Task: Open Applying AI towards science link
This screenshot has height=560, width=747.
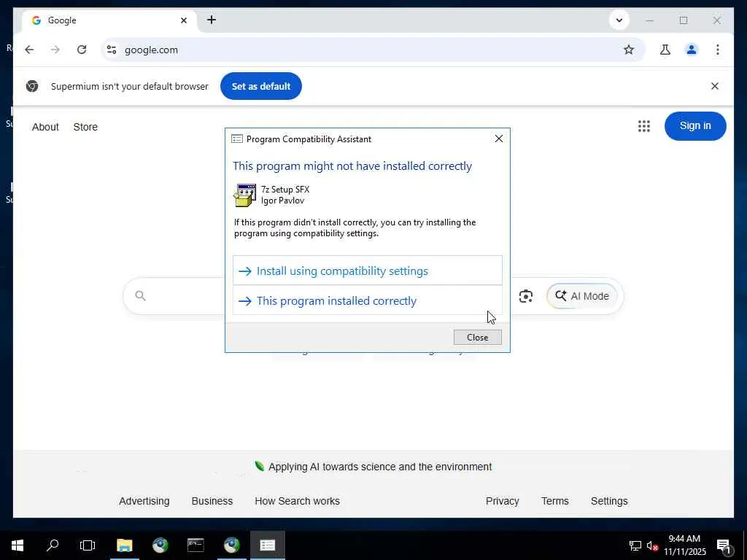Action: 379,467
